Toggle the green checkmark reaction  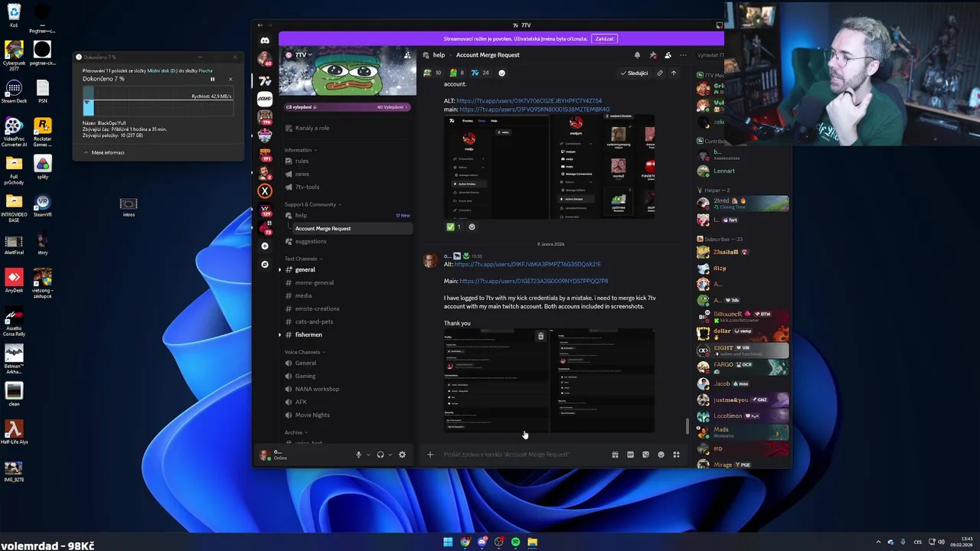[454, 227]
